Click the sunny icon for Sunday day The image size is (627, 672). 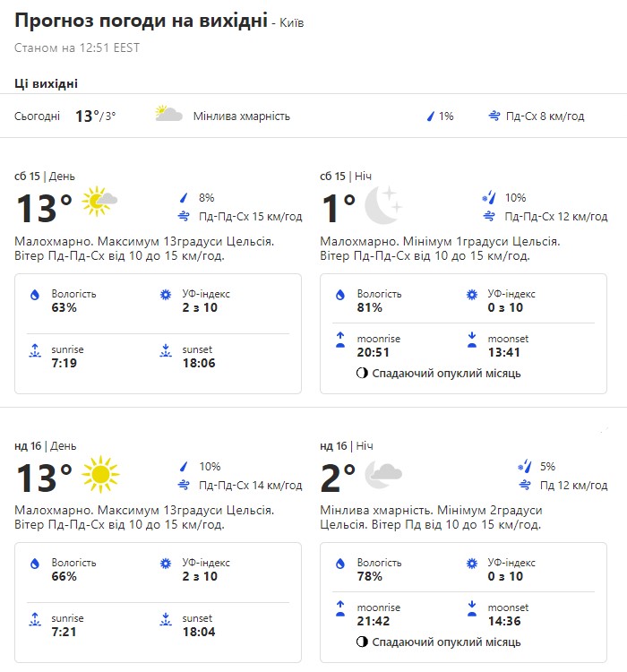[99, 474]
